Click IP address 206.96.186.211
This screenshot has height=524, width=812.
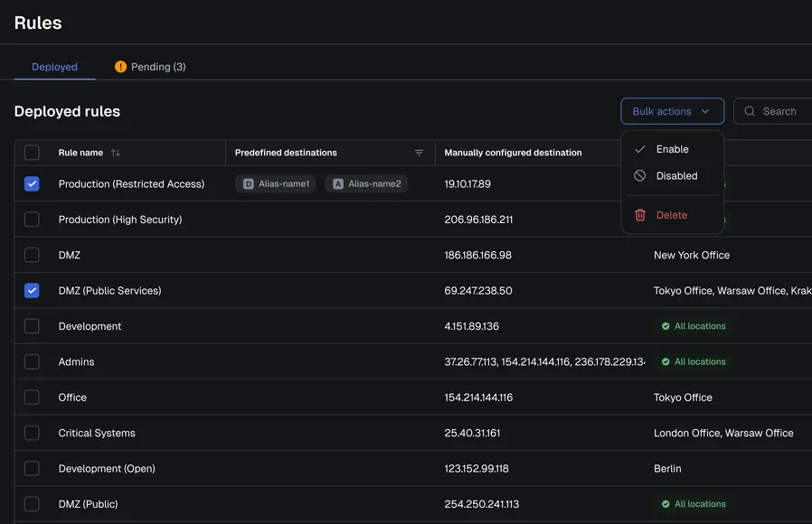478,220
